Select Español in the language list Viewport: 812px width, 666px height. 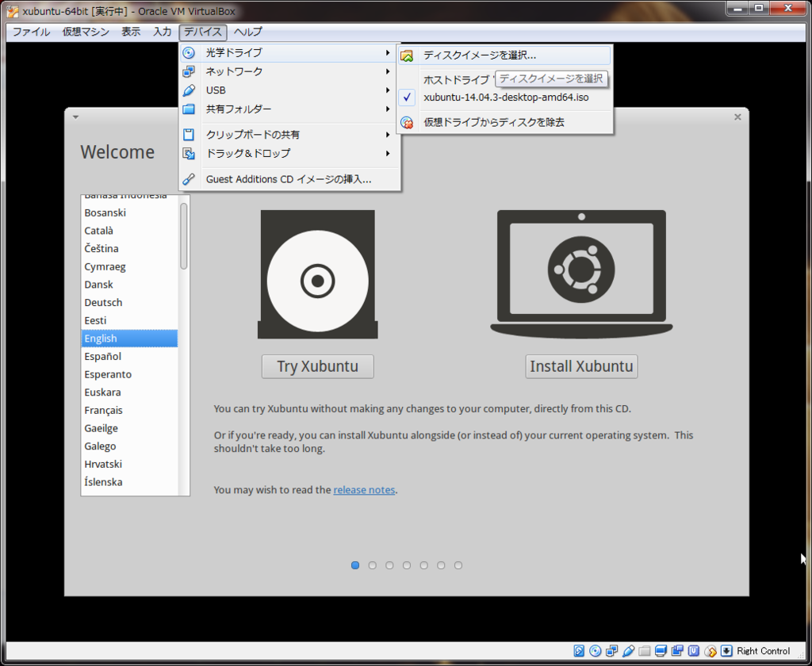(x=129, y=356)
